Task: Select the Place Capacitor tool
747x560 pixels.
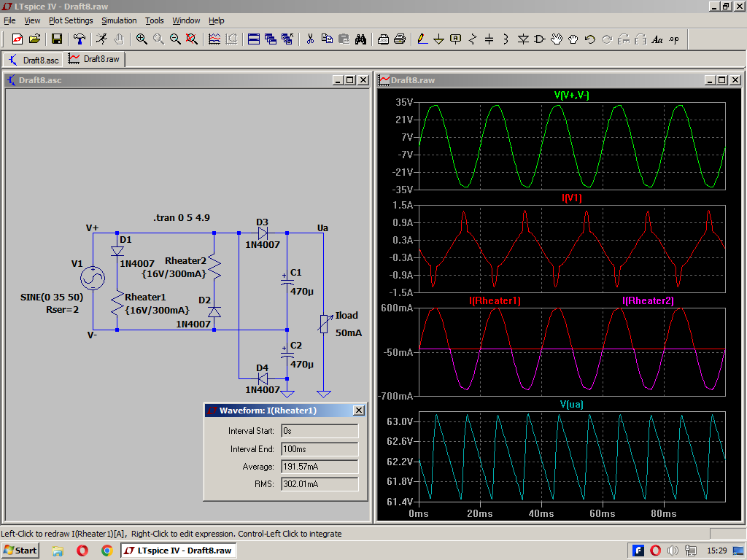Action: 489,39
